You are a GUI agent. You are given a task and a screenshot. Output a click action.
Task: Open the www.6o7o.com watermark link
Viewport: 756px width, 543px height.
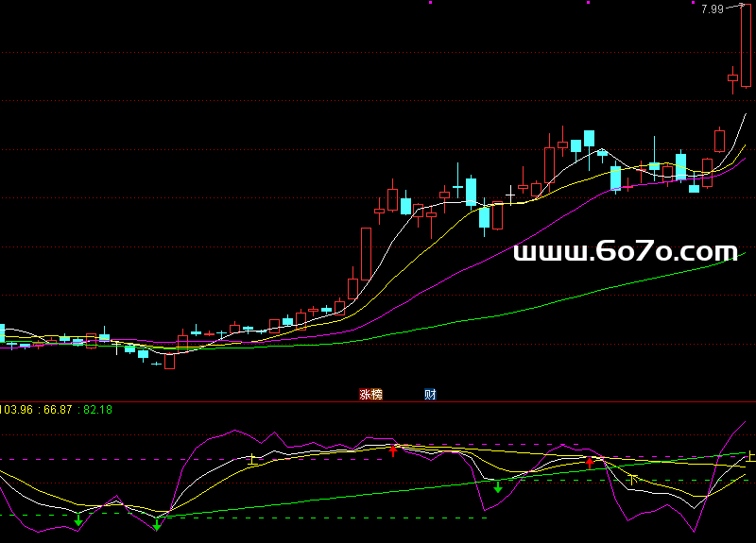coord(625,251)
